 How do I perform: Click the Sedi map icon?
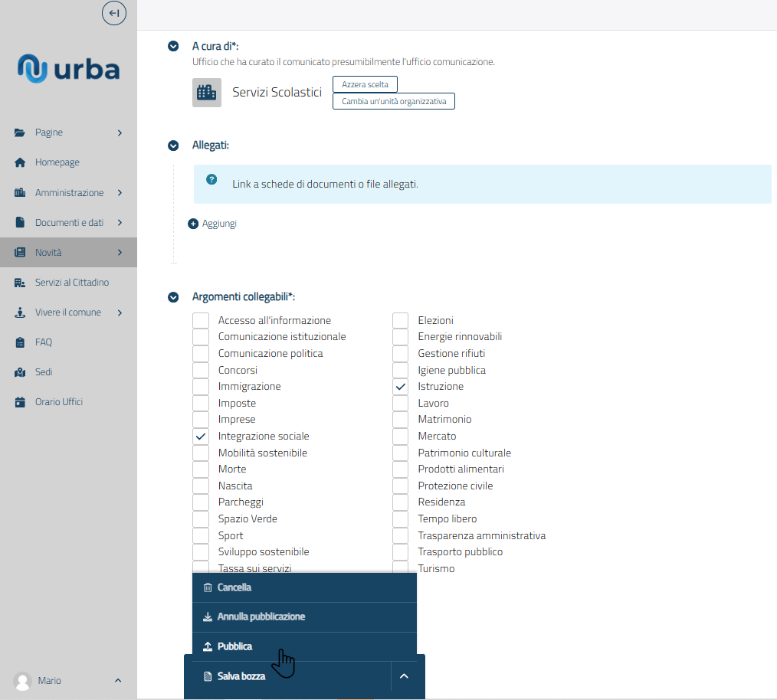(21, 372)
